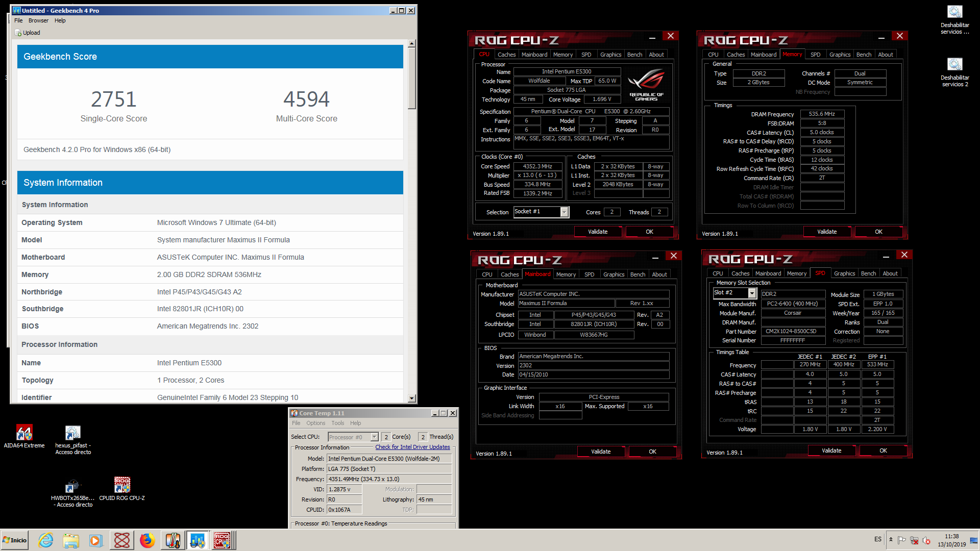Click the red knot app taskbar icon
Image resolution: width=980 pixels, height=551 pixels.
[122, 540]
